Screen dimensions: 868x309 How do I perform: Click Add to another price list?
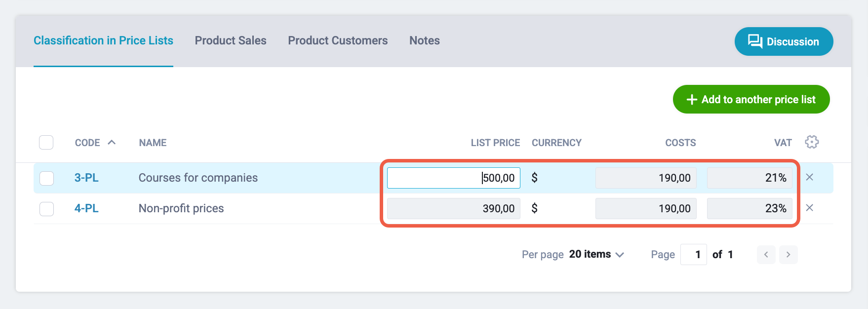(751, 99)
